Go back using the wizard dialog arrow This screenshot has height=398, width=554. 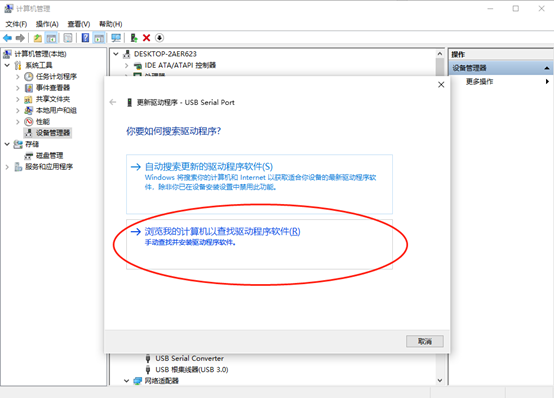(113, 102)
